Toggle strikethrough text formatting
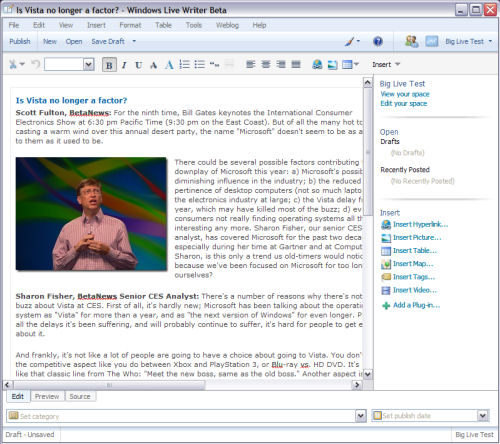 coord(154,65)
